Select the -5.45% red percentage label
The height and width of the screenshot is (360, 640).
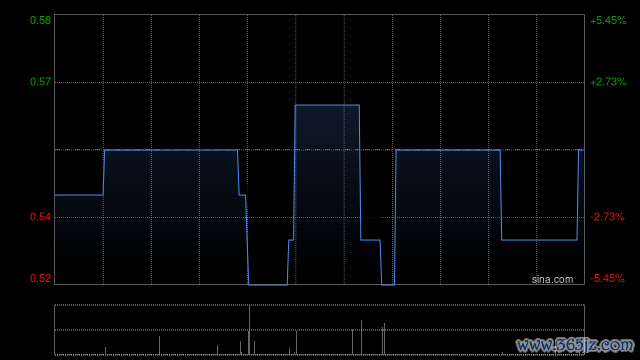tap(607, 278)
